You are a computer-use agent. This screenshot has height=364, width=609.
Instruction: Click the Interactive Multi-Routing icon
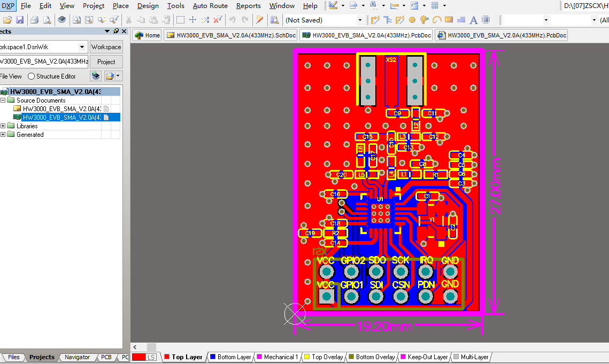[x=388, y=20]
